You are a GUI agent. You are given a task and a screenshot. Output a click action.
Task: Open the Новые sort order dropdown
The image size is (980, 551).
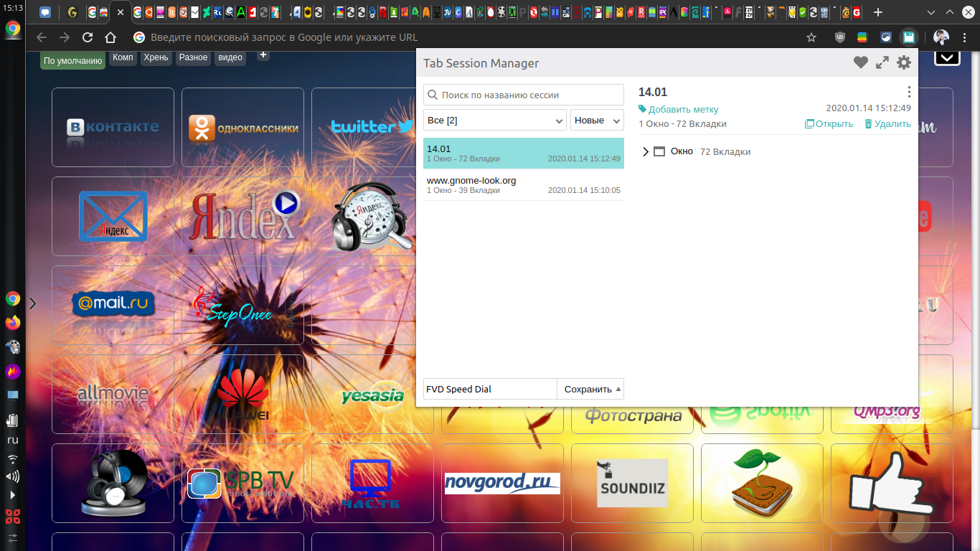(597, 120)
